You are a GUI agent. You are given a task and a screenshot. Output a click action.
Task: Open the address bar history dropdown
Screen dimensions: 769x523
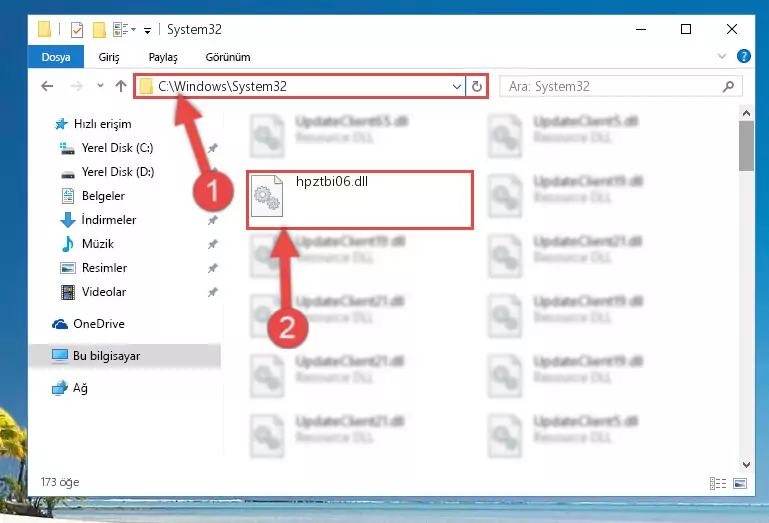coord(457,87)
